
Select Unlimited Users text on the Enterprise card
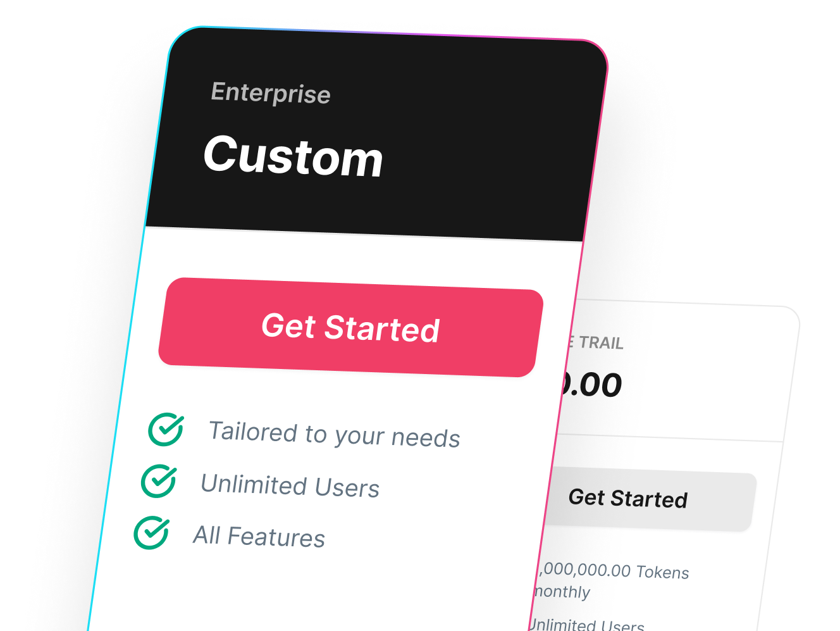click(x=290, y=486)
